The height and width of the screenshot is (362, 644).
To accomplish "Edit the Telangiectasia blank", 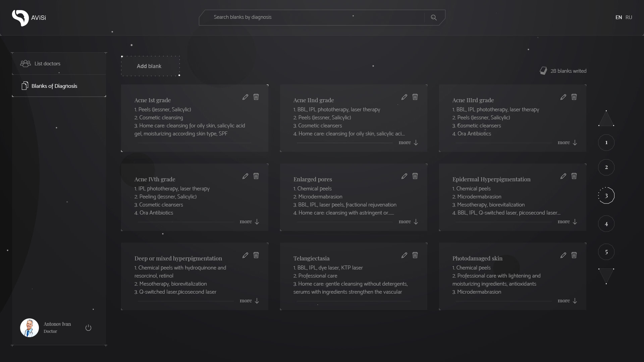I will (x=404, y=255).
